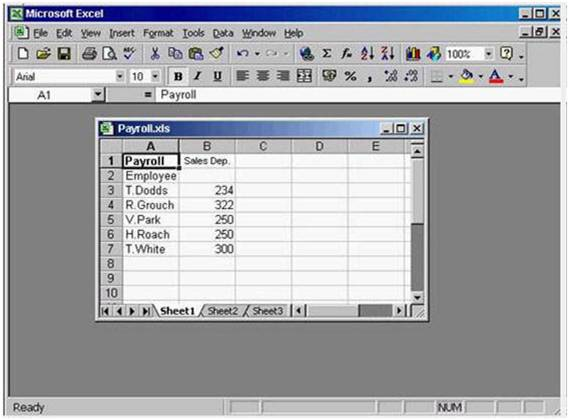
Task: Switch to the Sheet2 tab
Action: 222,311
